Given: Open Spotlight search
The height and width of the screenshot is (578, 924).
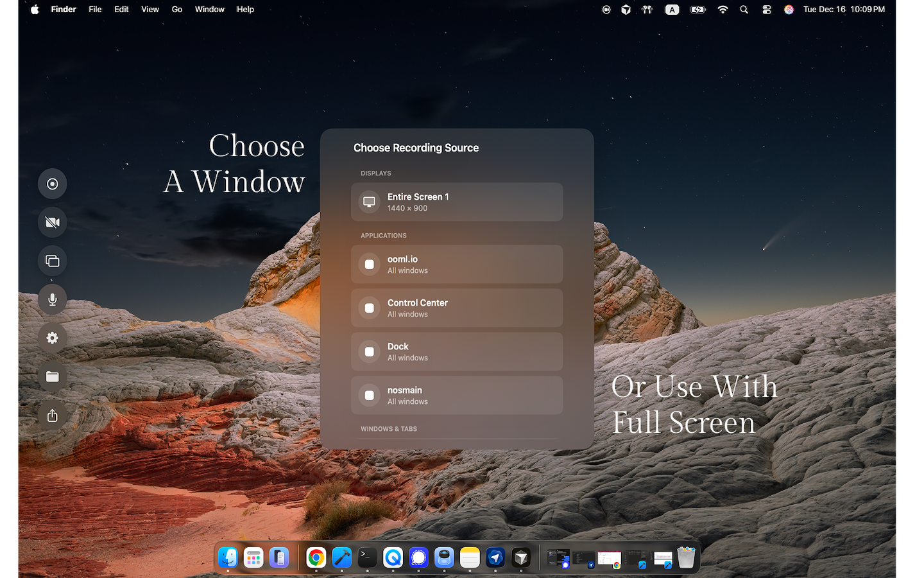Looking at the screenshot, I should 744,10.
